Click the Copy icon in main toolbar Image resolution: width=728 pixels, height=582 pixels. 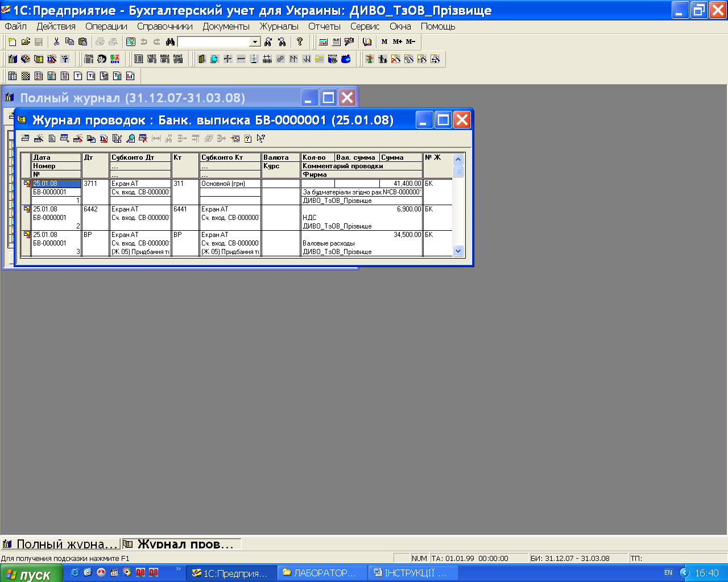(x=69, y=41)
